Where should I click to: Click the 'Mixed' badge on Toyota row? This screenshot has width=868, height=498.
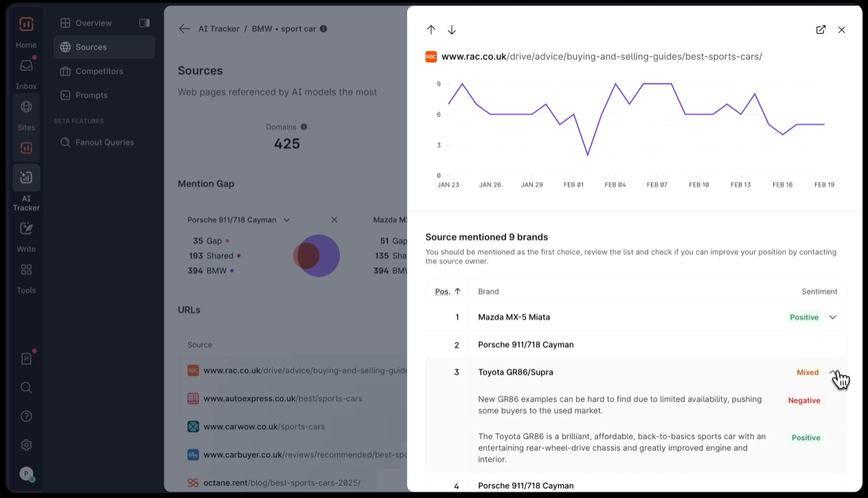click(x=808, y=372)
